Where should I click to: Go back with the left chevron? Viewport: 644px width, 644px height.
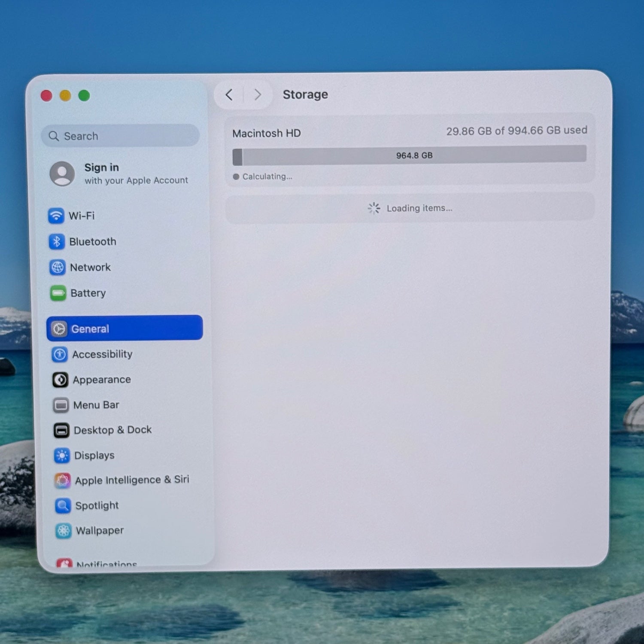point(229,95)
